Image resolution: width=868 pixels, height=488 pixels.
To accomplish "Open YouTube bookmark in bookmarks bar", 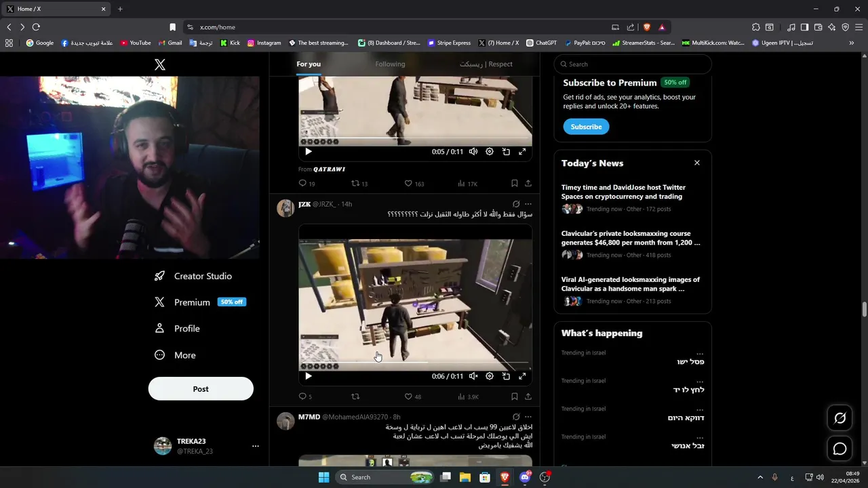I will point(136,43).
